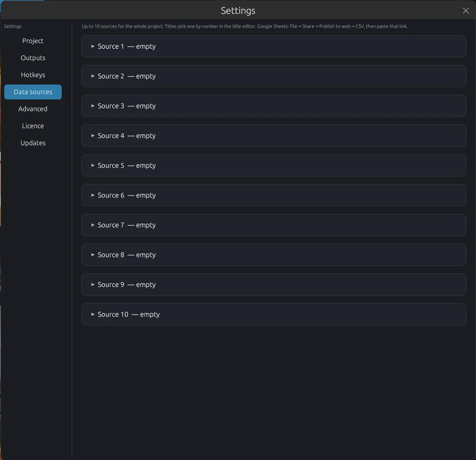The height and width of the screenshot is (460, 476).
Task: Switch to the Outputs settings tab
Action: point(33,58)
